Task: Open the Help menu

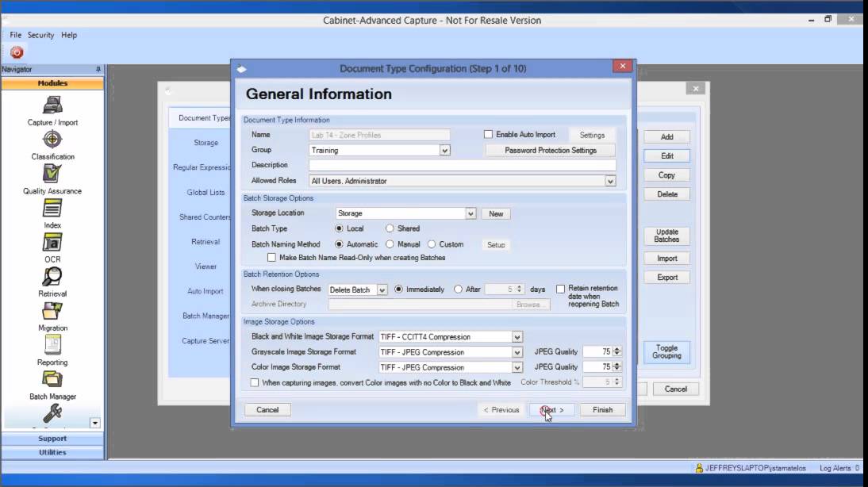Action: [69, 35]
